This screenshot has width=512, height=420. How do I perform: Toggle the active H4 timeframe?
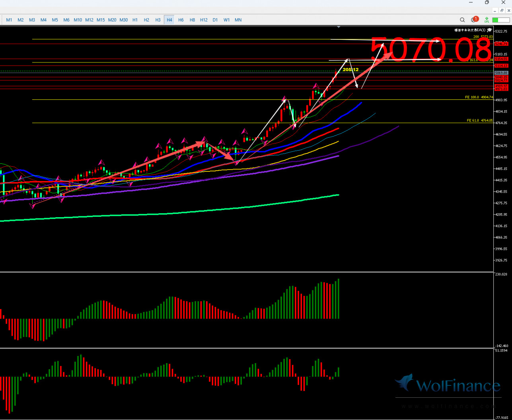pyautogui.click(x=169, y=20)
